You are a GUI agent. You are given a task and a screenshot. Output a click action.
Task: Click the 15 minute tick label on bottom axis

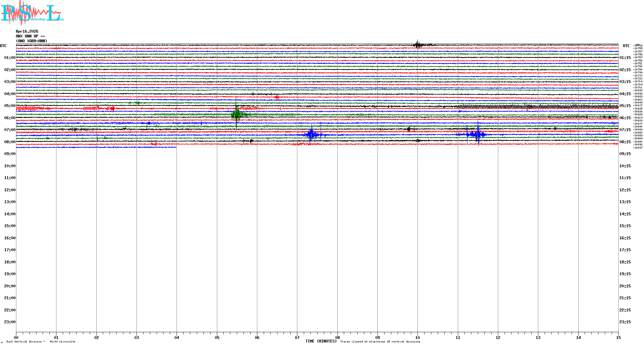[x=618, y=337]
